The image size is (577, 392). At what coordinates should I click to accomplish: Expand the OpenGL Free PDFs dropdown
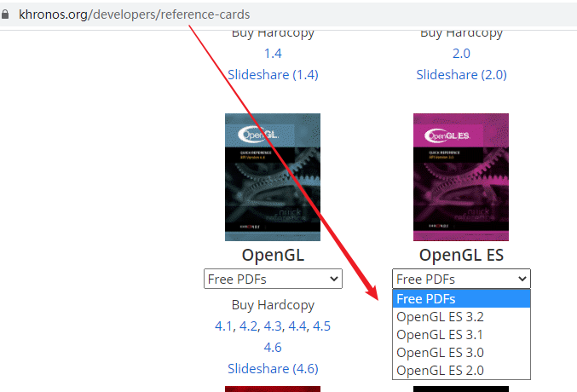click(273, 279)
